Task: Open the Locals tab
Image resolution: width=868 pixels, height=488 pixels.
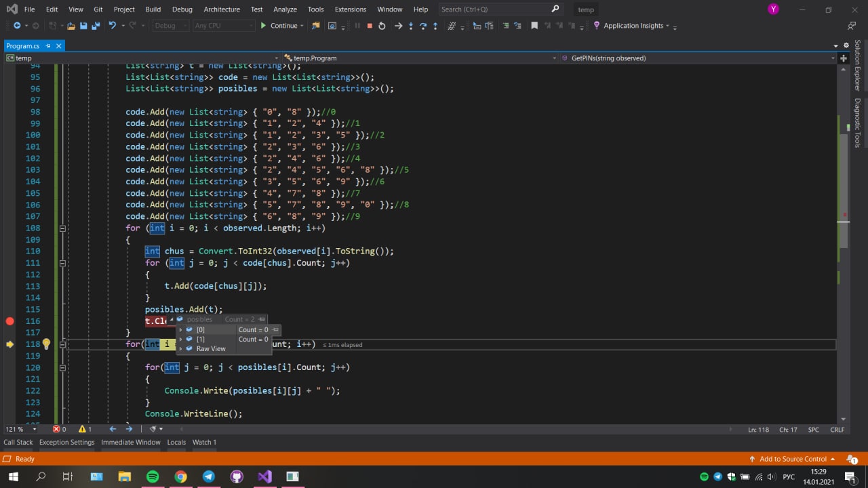Action: pos(176,442)
